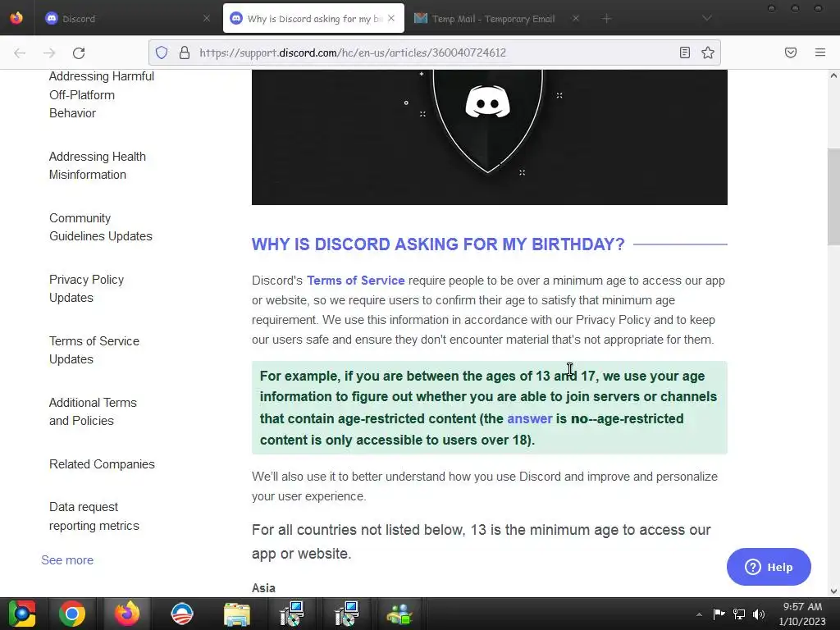Screen dimensions: 840x630
Task: Click the Discord shield banner image
Action: pos(489,137)
